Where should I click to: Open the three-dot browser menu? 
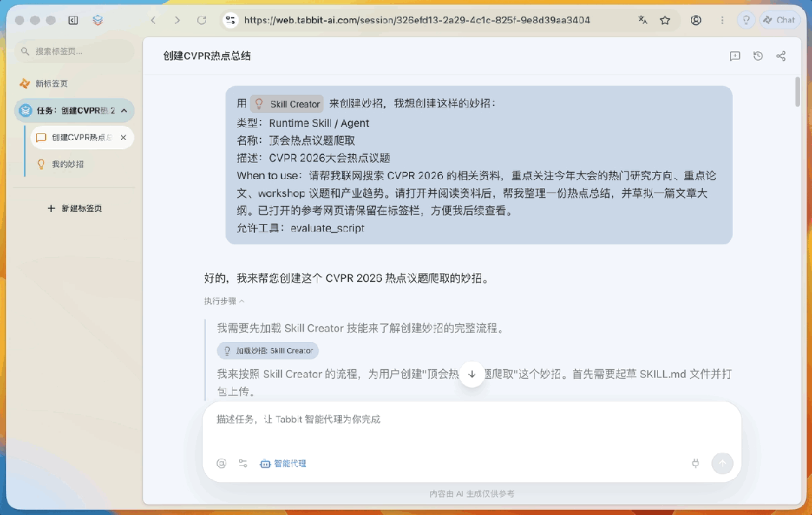(723, 20)
